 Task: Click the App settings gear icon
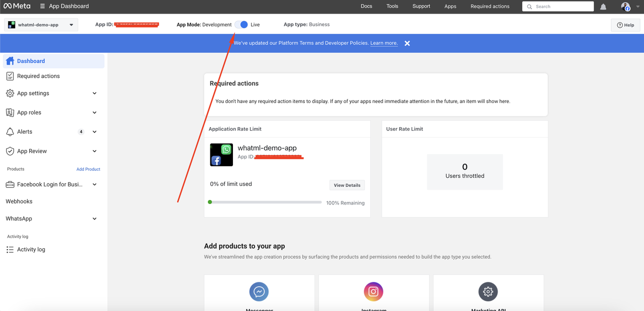10,93
